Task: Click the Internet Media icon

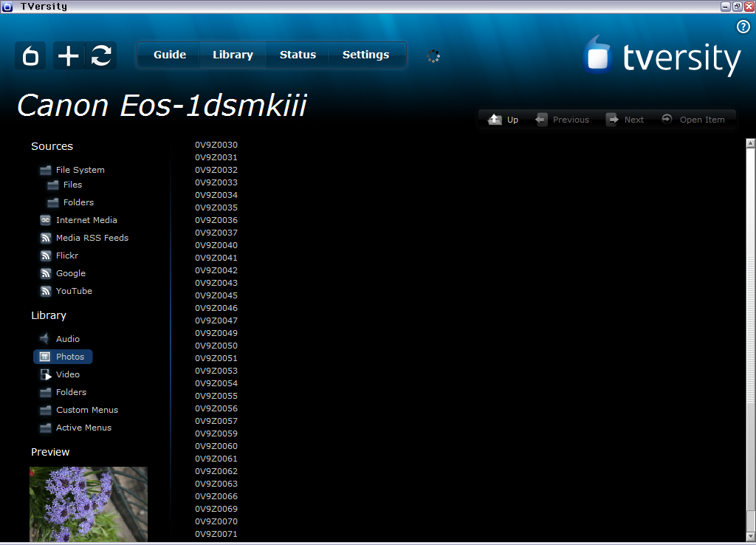Action: coord(45,220)
